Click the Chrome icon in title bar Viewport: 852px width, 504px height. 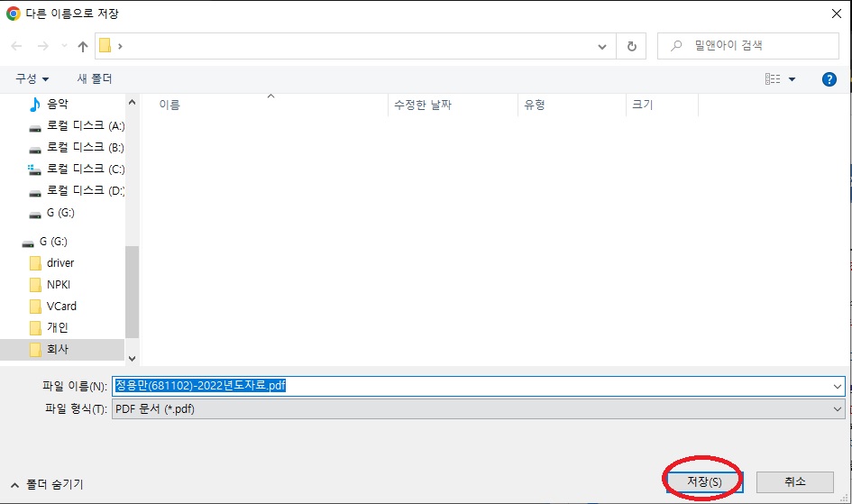pyautogui.click(x=13, y=14)
